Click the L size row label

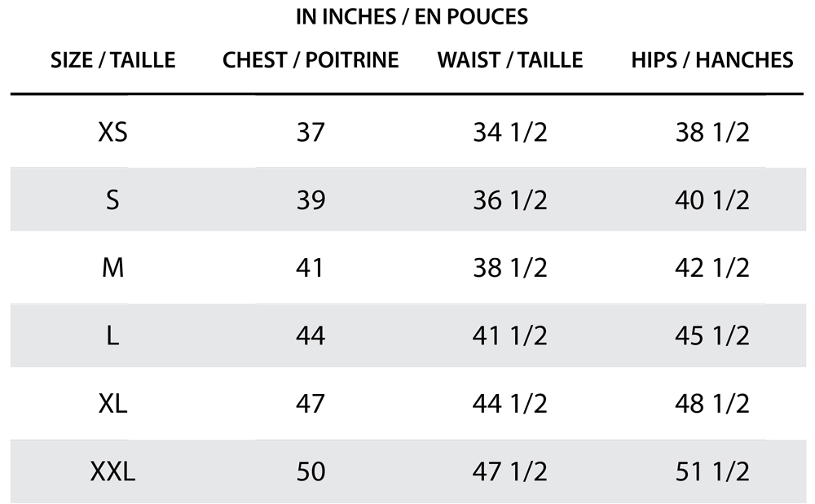pos(112,335)
